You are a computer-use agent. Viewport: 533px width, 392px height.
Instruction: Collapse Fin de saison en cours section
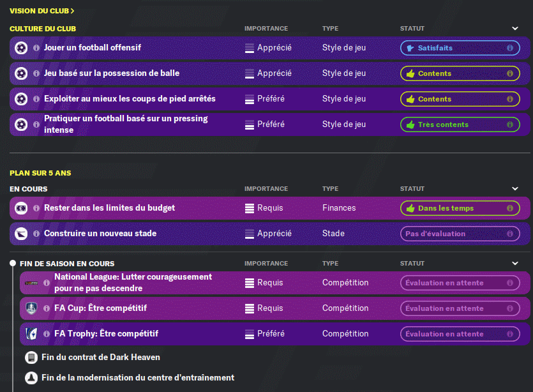pyautogui.click(x=515, y=264)
